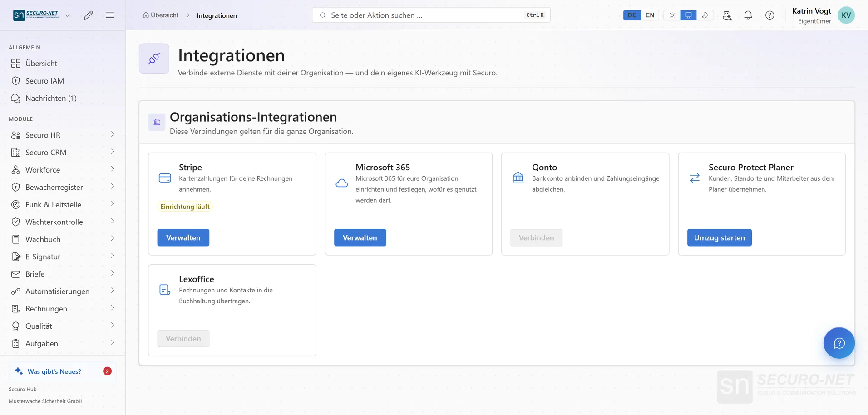This screenshot has height=415, width=868.
Task: Open the floating help chat bubble
Action: pyautogui.click(x=839, y=343)
